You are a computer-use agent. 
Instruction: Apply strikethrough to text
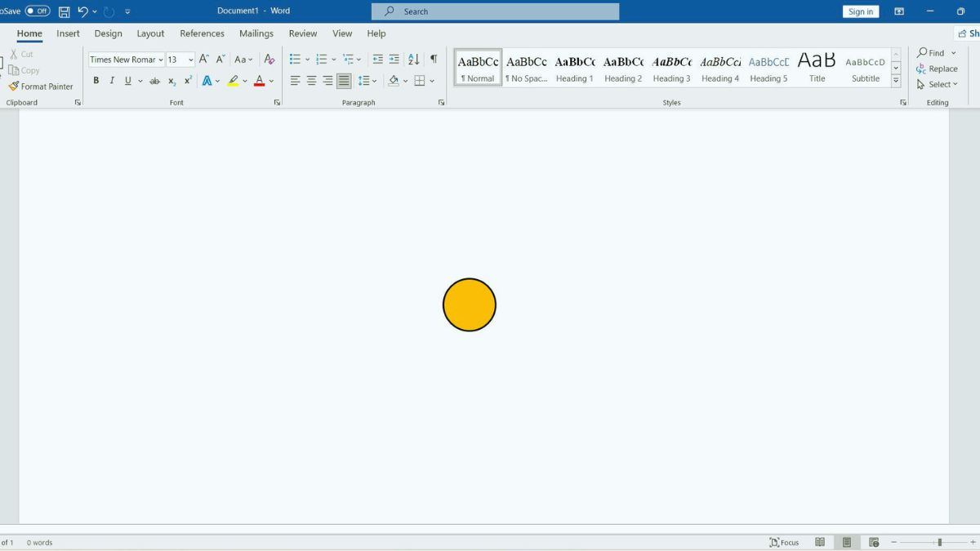(x=154, y=81)
